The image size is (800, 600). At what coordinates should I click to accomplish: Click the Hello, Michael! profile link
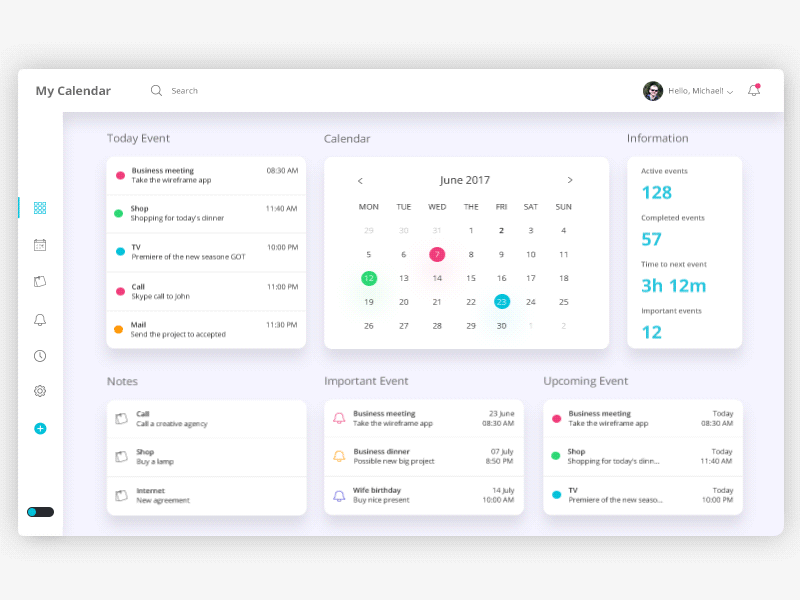click(696, 90)
